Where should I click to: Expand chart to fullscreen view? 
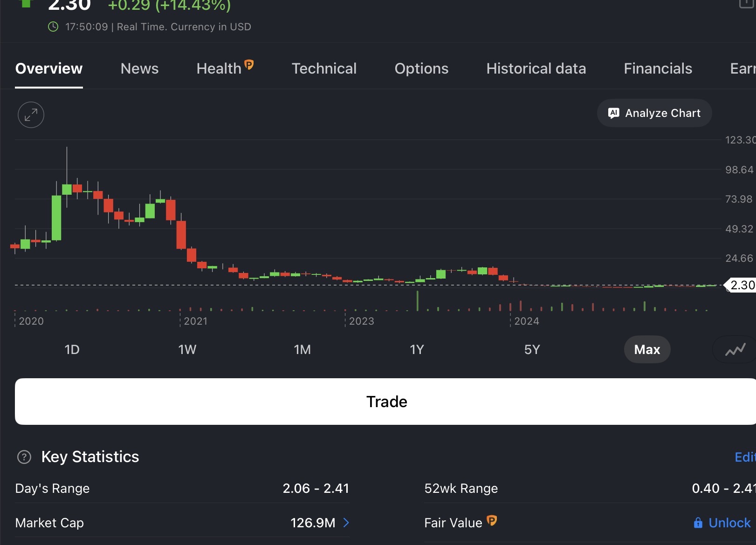click(31, 115)
